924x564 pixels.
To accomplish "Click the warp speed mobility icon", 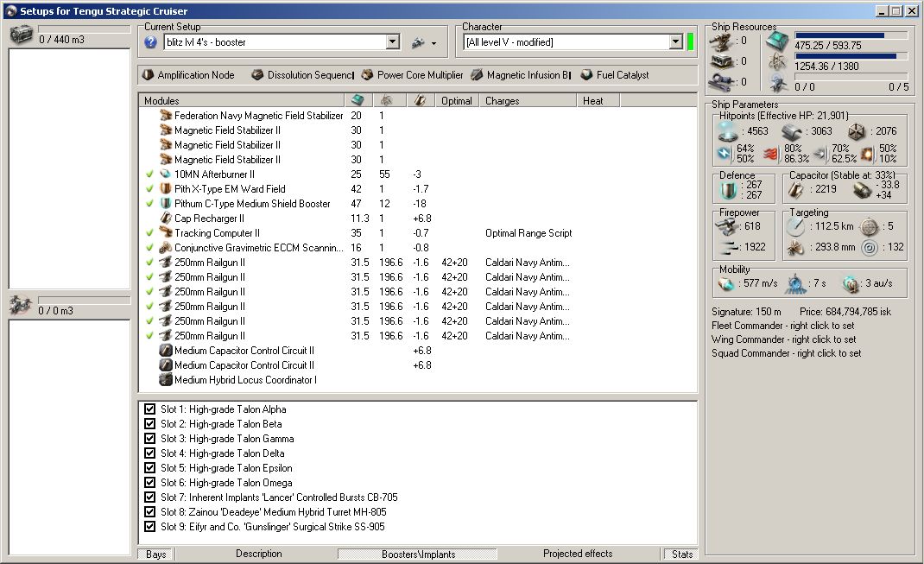I will point(851,283).
